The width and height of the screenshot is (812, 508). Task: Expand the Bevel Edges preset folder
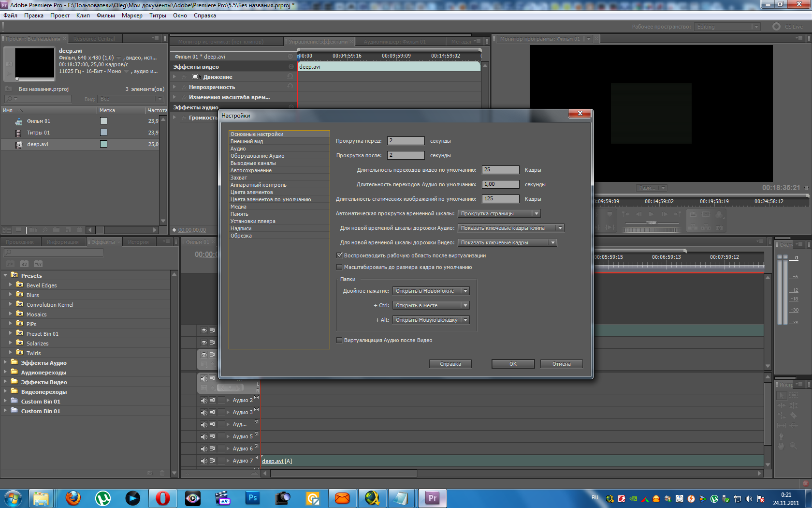click(11, 285)
